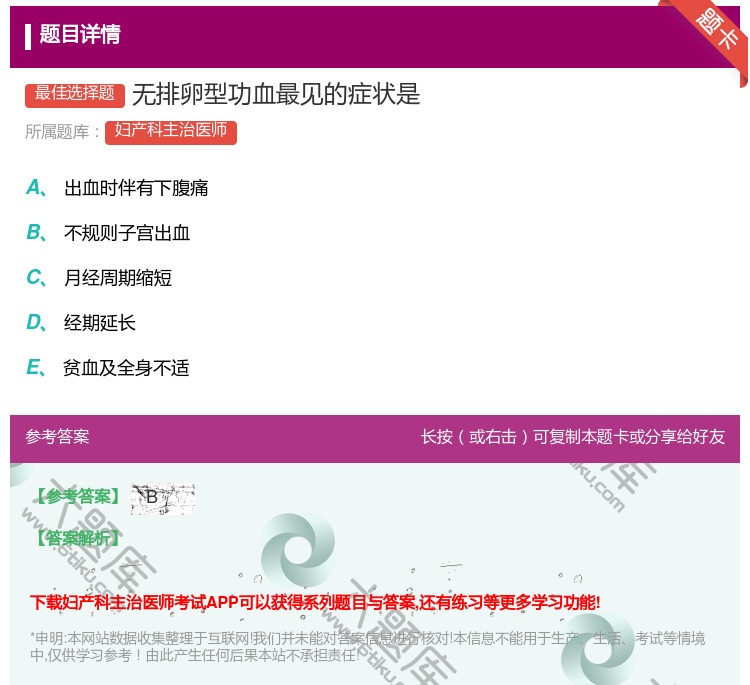
Task: Click the 所属题库 label
Action: (62, 132)
